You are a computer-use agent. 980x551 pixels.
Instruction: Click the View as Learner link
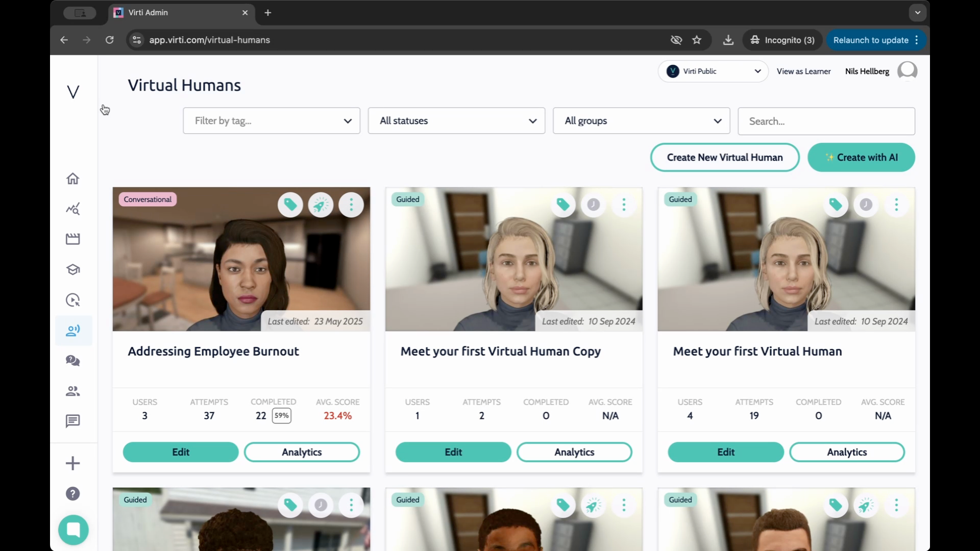(x=803, y=71)
